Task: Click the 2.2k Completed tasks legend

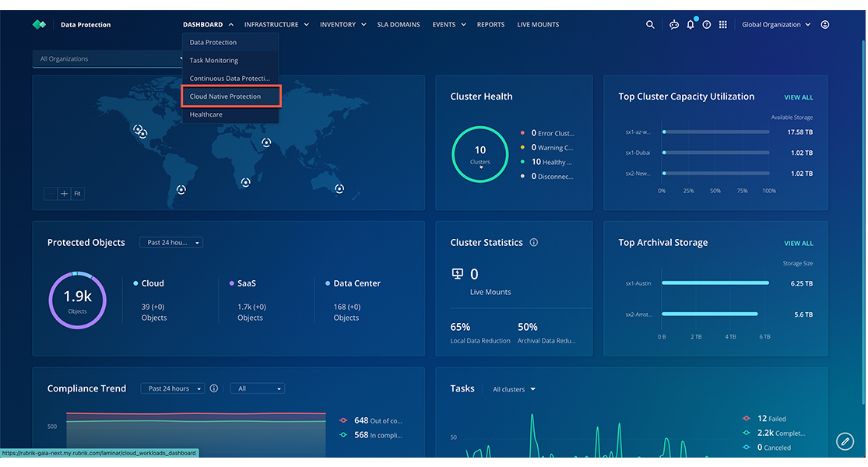Action: tap(773, 433)
